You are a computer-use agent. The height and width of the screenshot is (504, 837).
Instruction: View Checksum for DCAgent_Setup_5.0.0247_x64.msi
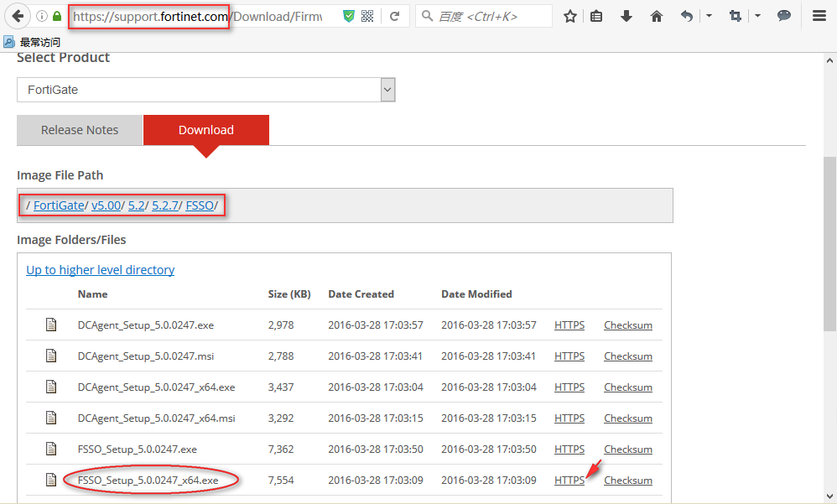627,418
